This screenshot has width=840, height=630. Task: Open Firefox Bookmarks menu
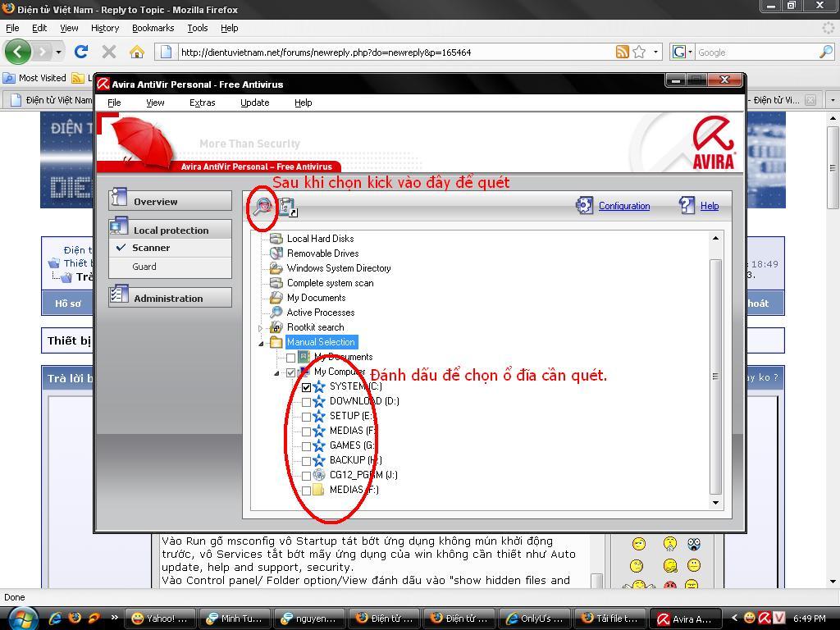point(153,28)
